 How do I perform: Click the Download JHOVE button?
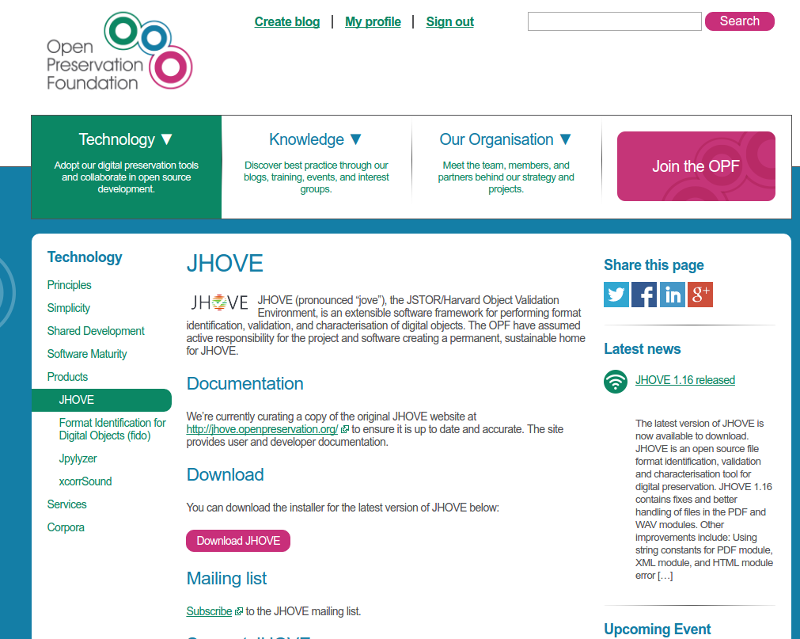[238, 541]
